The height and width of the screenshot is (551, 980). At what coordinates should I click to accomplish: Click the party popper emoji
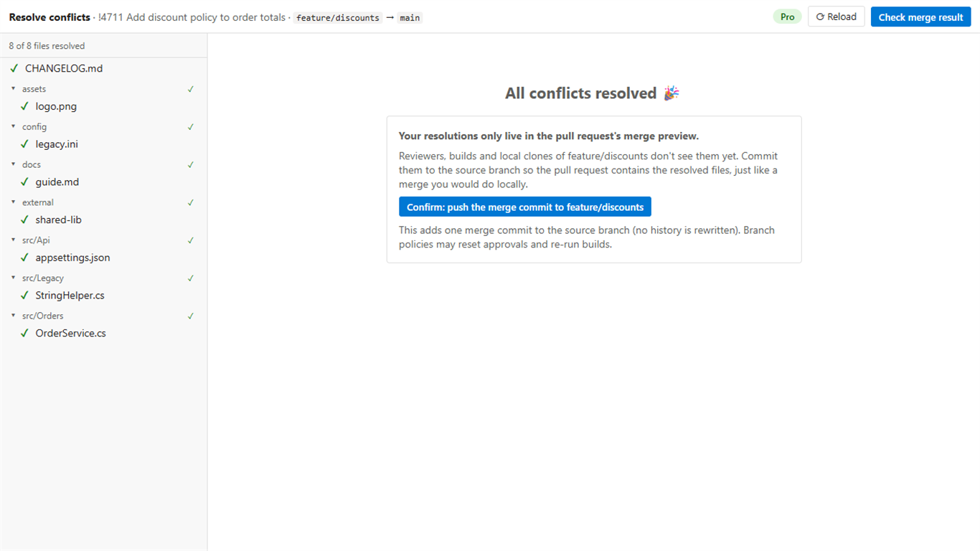[672, 93]
